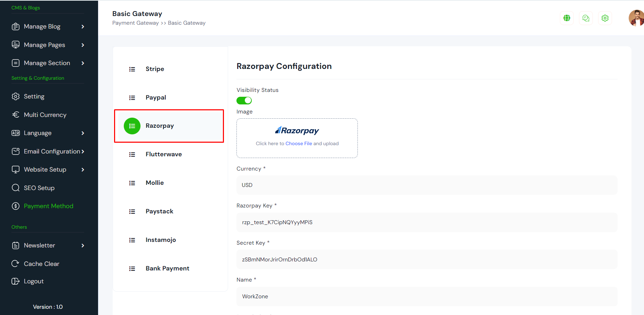Click into the Secret Key field
The height and width of the screenshot is (315, 644).
[427, 259]
